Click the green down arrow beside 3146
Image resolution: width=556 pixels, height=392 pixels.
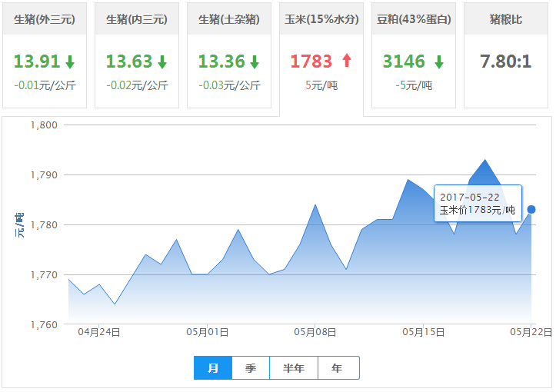(439, 61)
